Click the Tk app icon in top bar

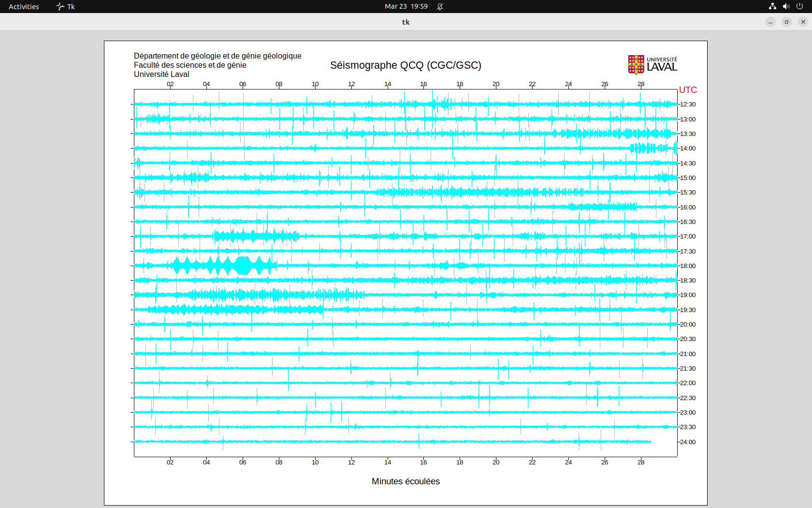(60, 6)
